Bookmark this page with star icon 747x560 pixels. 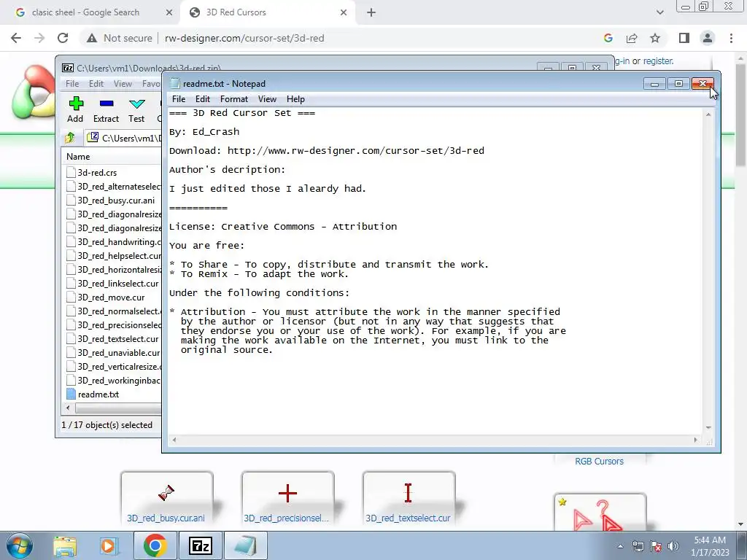(656, 38)
